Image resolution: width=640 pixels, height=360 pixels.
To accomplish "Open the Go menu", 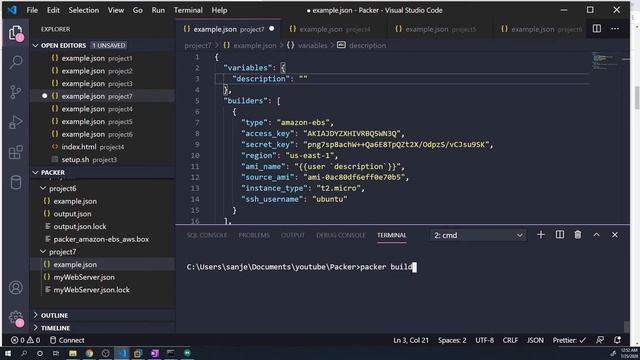I will pyautogui.click(x=138, y=10).
